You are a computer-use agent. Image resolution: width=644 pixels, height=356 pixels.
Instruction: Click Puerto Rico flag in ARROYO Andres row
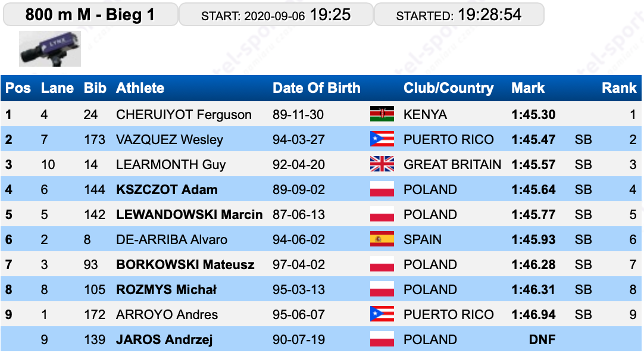[x=382, y=314]
